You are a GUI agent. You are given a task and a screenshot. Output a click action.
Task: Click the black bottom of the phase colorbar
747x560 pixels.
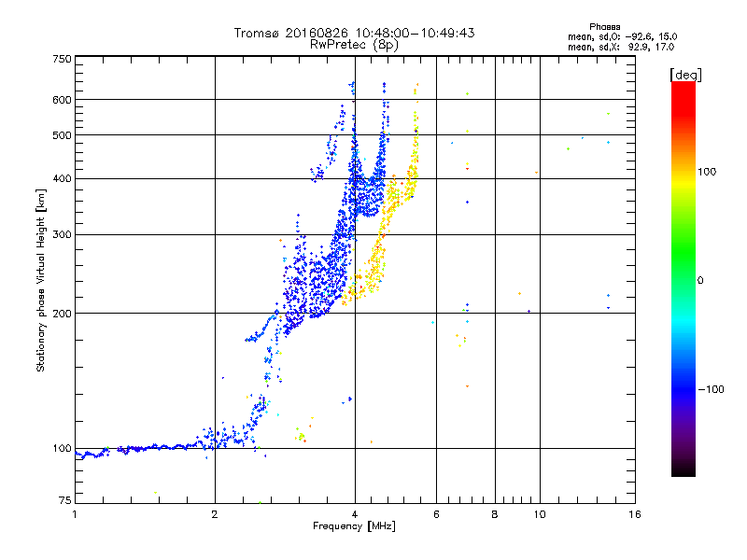pos(684,469)
